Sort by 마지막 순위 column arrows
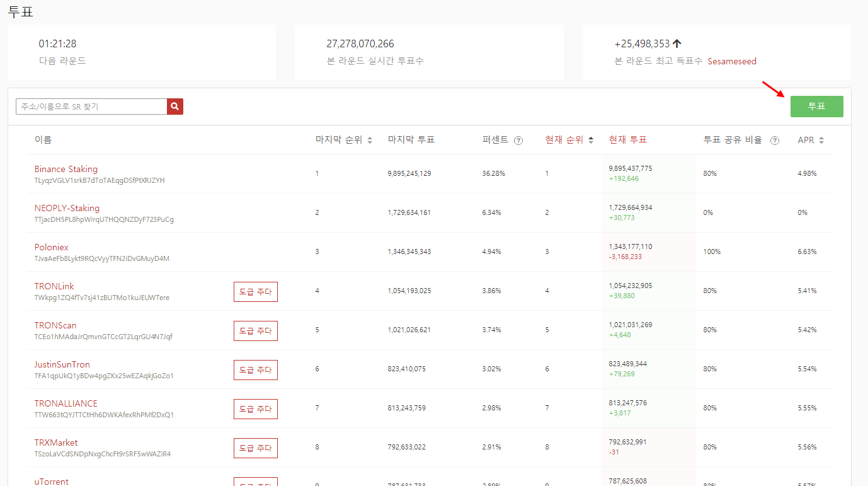The width and height of the screenshot is (868, 486). (x=370, y=141)
